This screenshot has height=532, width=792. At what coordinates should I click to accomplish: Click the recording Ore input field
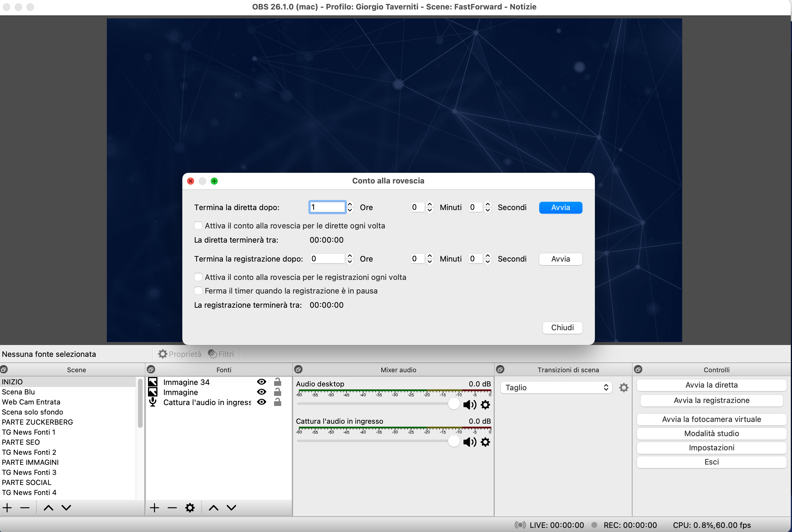[x=327, y=259]
